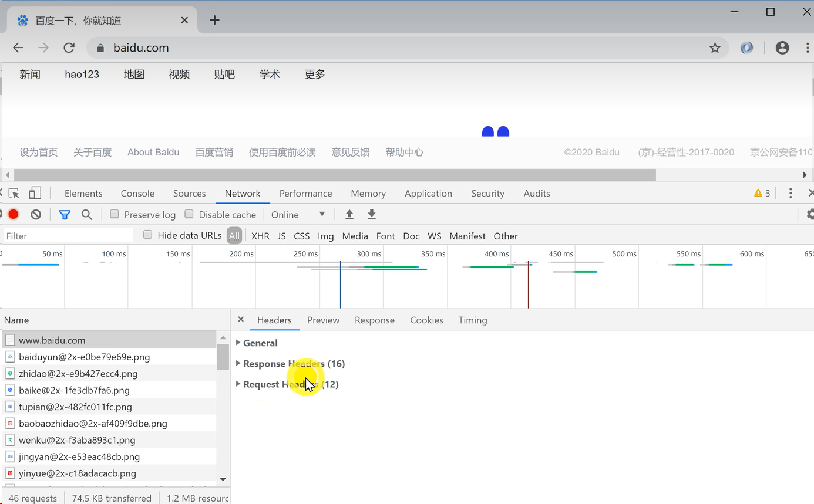Open the Security panel
This screenshot has width=814, height=504.
tap(487, 193)
